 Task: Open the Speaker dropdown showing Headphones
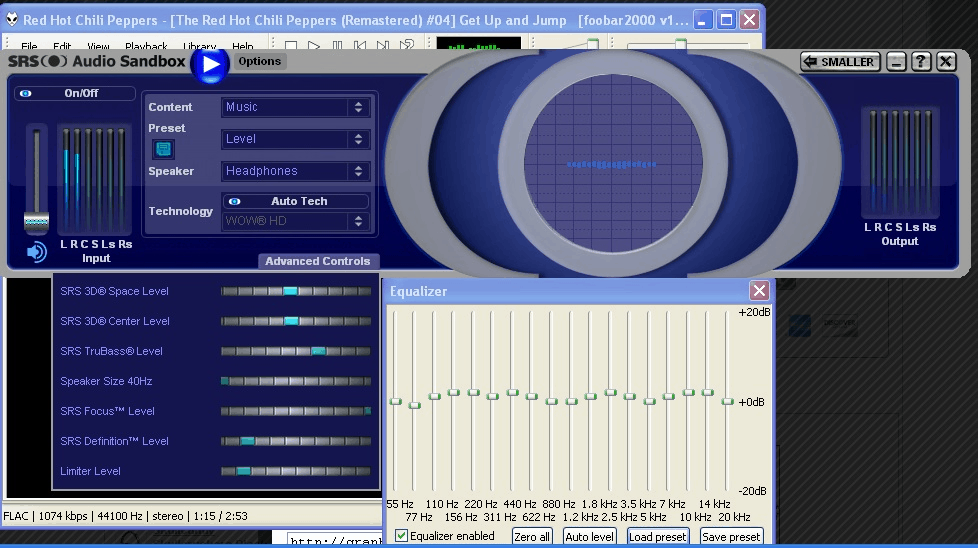point(295,171)
